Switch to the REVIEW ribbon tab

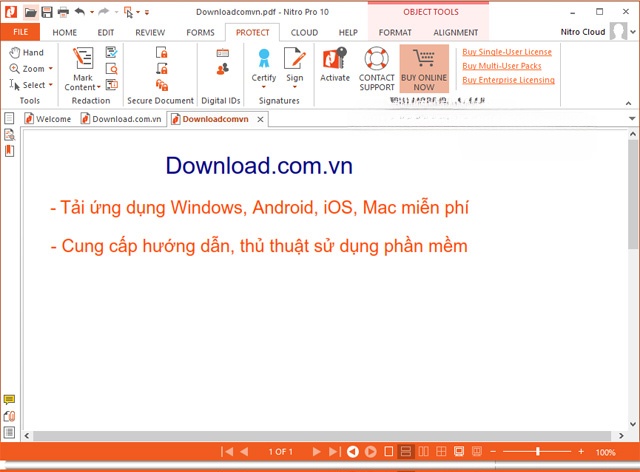click(x=150, y=32)
